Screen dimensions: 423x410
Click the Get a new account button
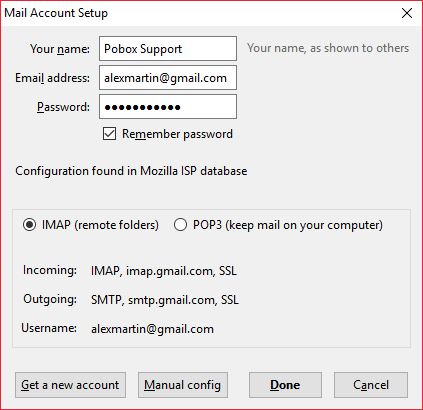[70, 385]
